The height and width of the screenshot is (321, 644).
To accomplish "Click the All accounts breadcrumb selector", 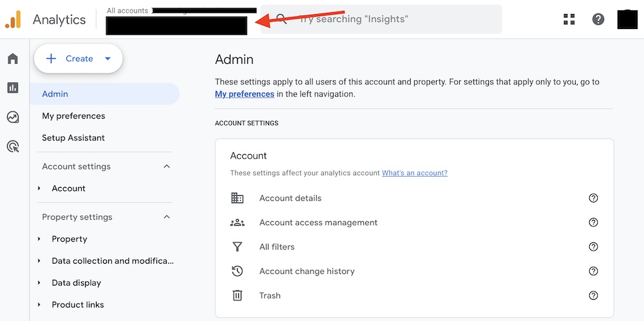I will coord(128,11).
